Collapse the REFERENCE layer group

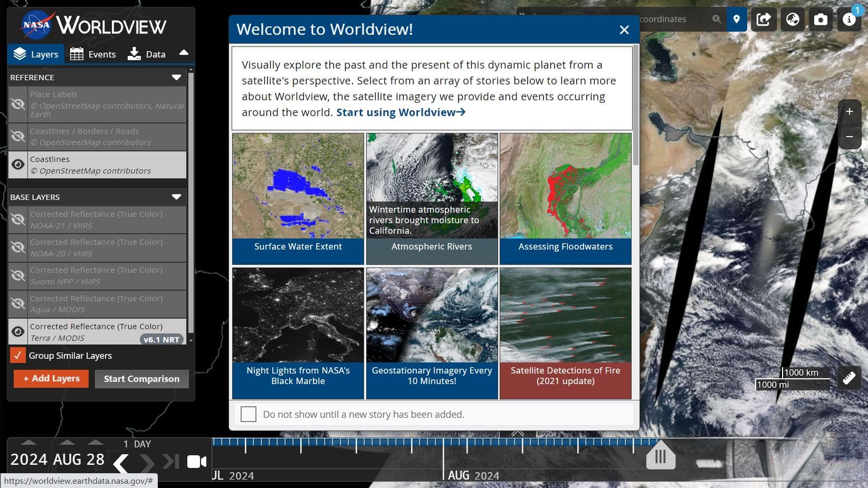(x=176, y=78)
